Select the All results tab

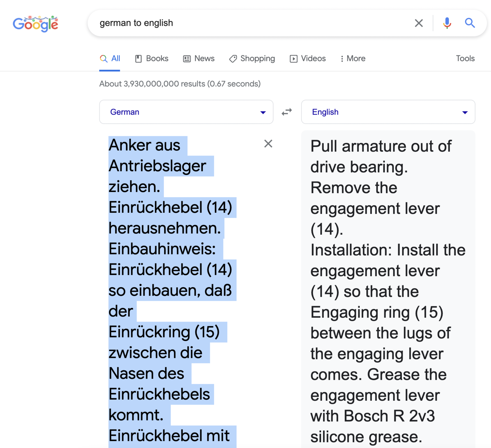110,59
